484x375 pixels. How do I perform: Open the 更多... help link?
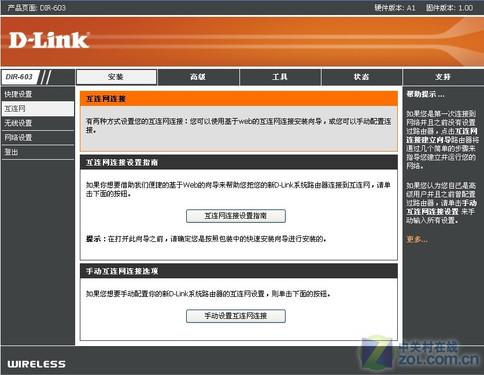(x=417, y=239)
